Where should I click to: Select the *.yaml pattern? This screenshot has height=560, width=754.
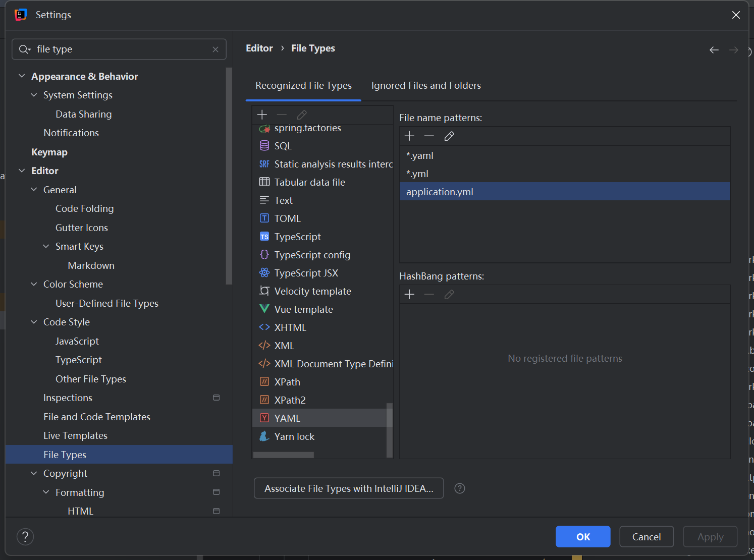click(x=564, y=155)
